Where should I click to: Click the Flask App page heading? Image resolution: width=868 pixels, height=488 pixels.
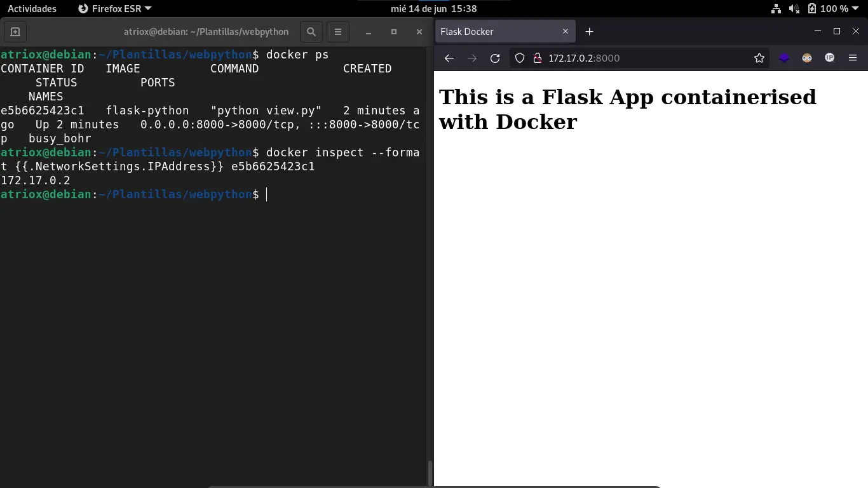pos(628,109)
